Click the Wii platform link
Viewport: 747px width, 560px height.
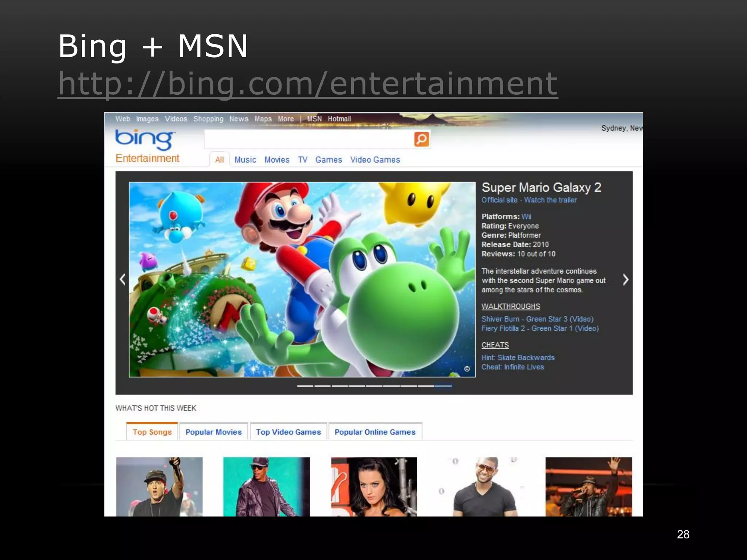(x=526, y=217)
